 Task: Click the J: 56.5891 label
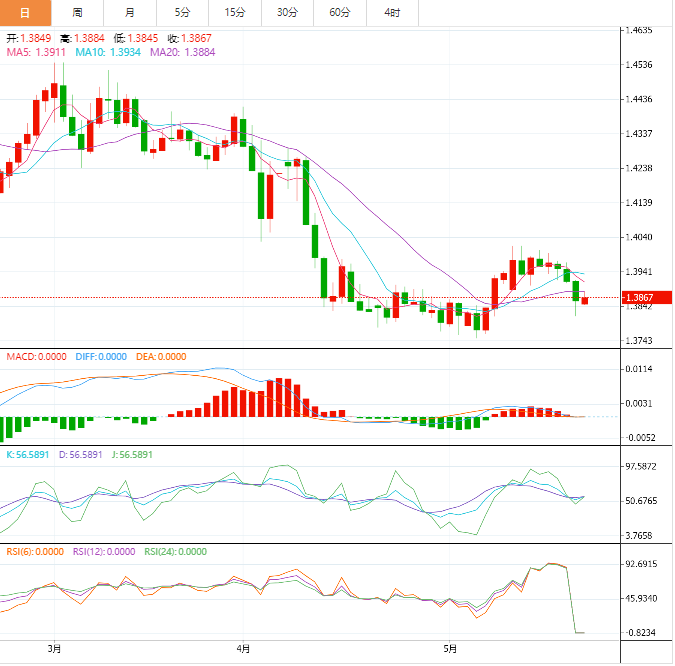pyautogui.click(x=132, y=455)
